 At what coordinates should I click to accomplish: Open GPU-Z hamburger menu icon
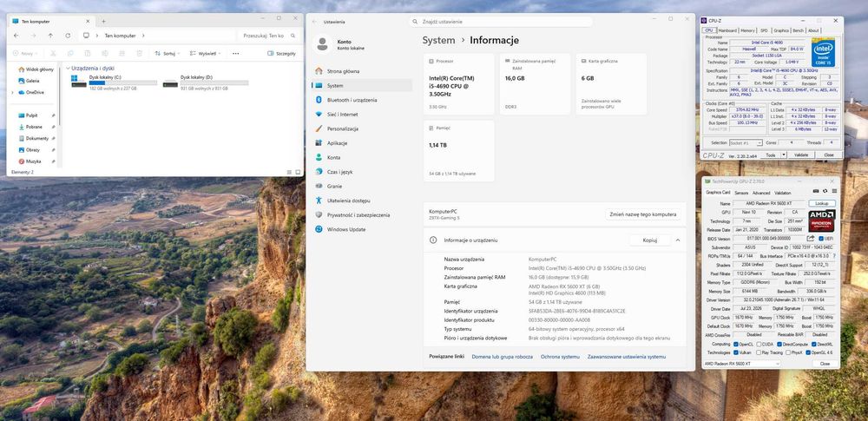click(834, 191)
